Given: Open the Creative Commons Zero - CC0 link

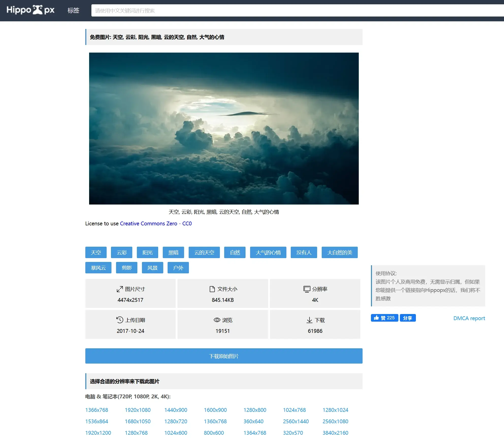Looking at the screenshot, I should coord(156,224).
